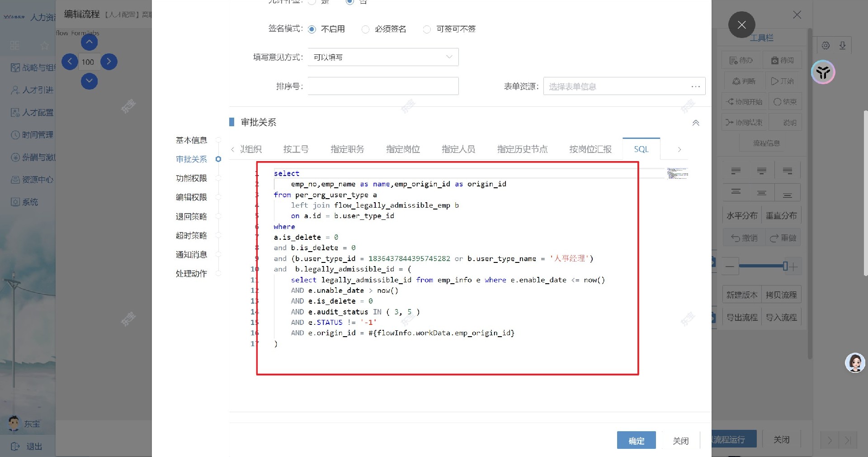The height and width of the screenshot is (457, 868).
Task: Choose the 可签可不签 radio option
Action: pos(427,29)
